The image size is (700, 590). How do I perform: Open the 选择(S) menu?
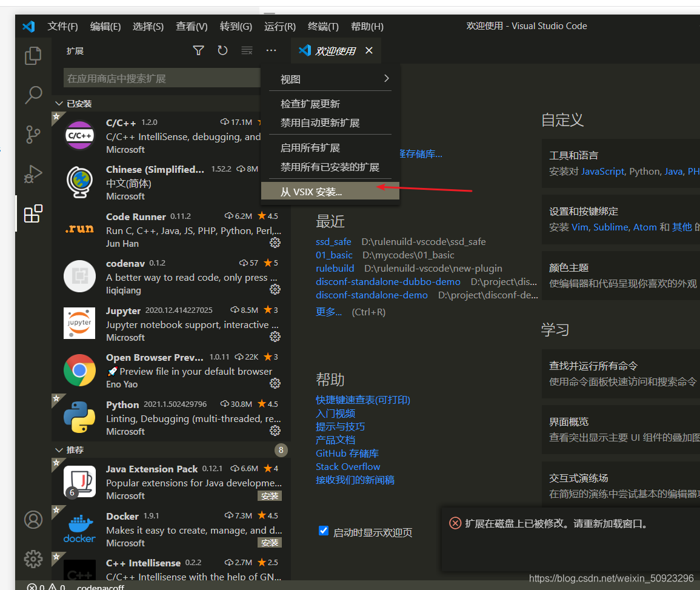(148, 26)
